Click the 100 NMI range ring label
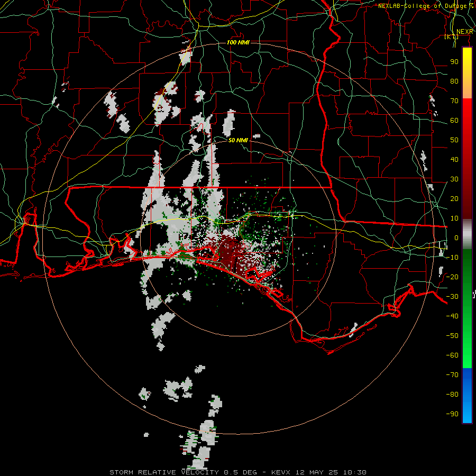This screenshot has height=476, width=476. tap(238, 42)
